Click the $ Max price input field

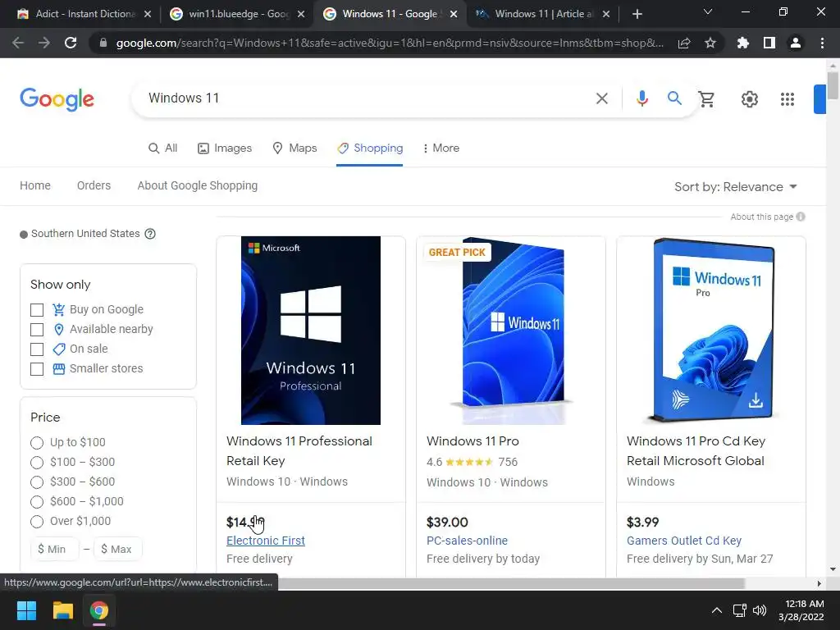118,549
